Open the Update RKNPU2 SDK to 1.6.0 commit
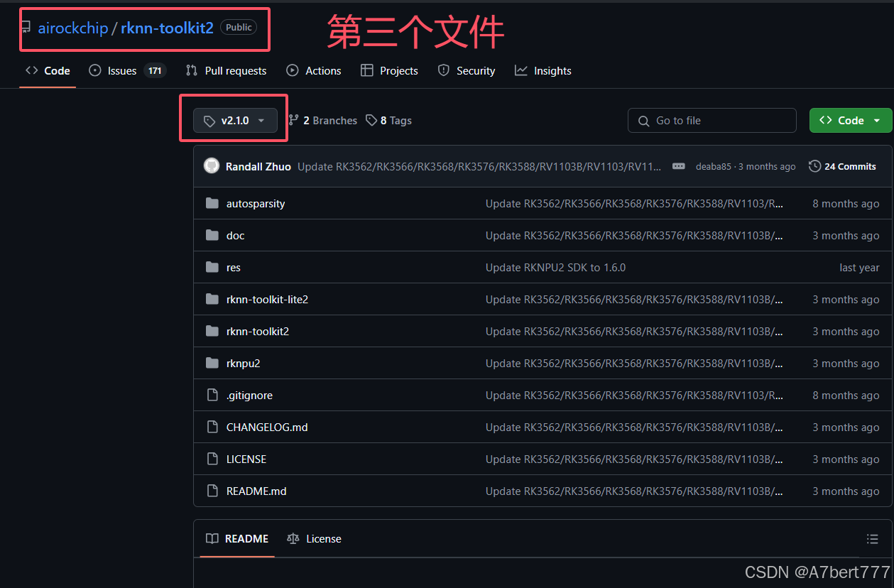 (555, 268)
